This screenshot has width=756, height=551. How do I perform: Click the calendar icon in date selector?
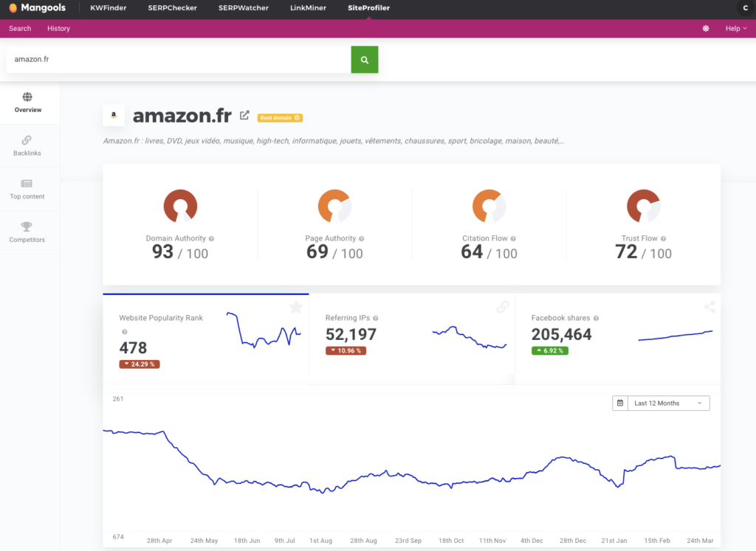[x=620, y=403]
